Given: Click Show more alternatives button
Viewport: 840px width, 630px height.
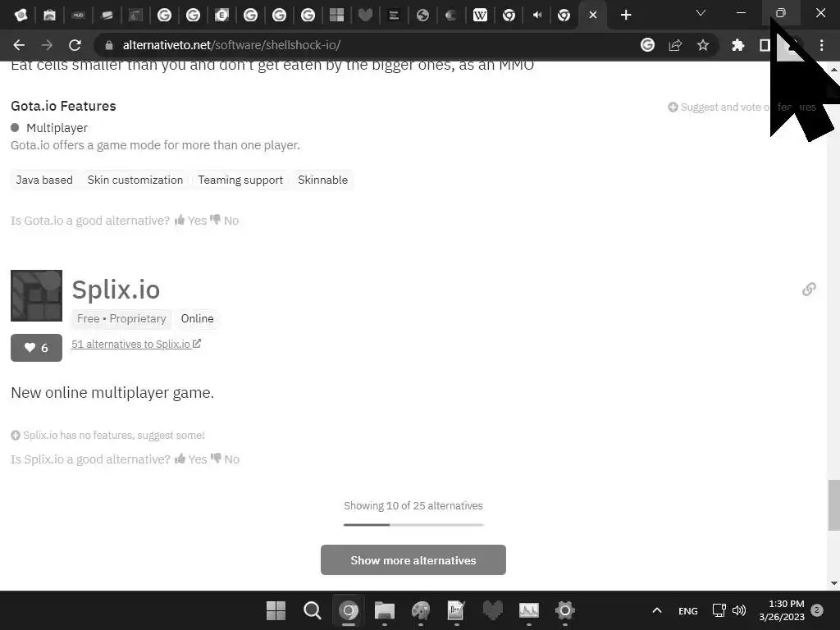Looking at the screenshot, I should click(413, 559).
